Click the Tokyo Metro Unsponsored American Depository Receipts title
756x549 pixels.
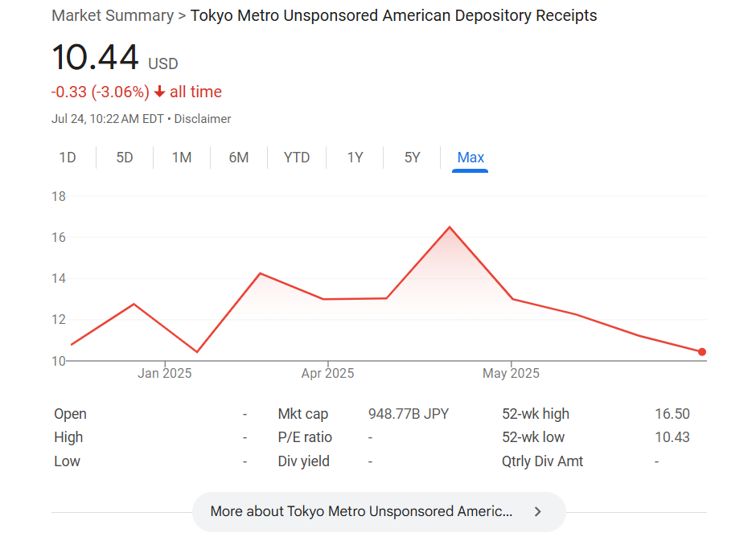393,15
